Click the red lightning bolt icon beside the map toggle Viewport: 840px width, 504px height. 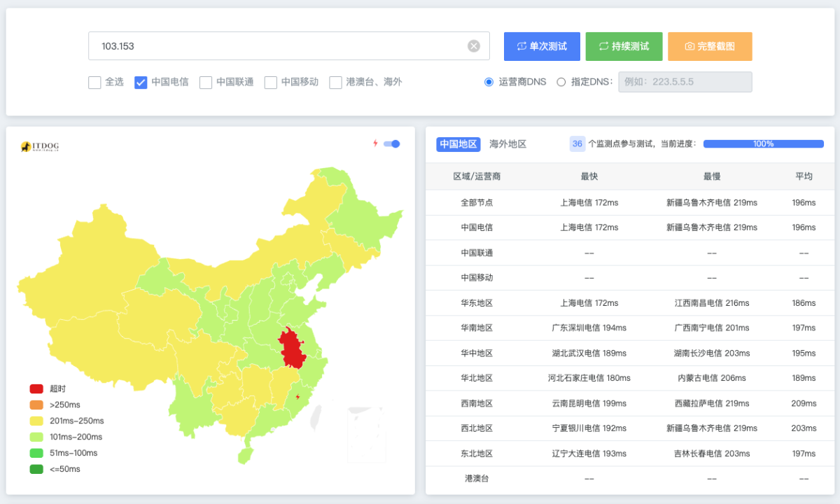pyautogui.click(x=375, y=143)
